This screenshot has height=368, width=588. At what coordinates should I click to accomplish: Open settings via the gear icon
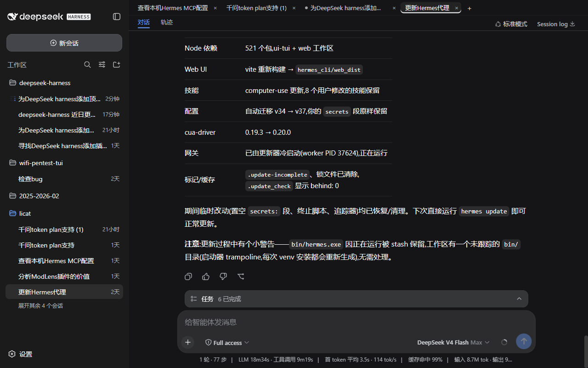(12, 354)
